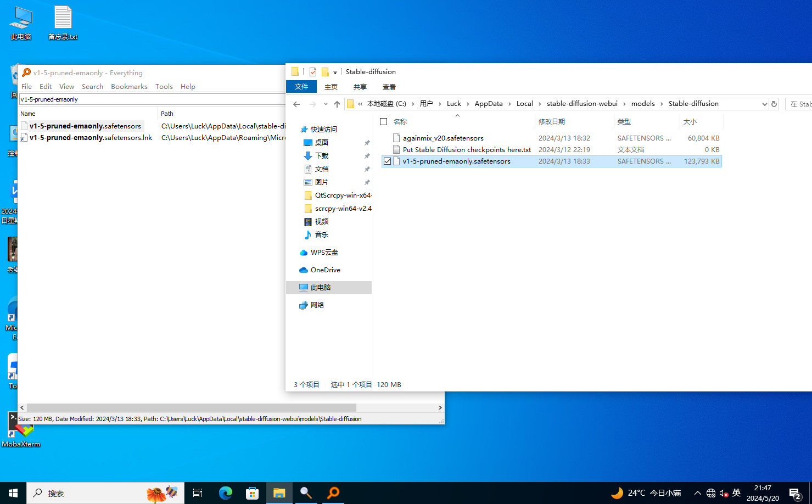812x504 pixels.
Task: Open the Bookmarks menu in Everything
Action: coord(129,87)
